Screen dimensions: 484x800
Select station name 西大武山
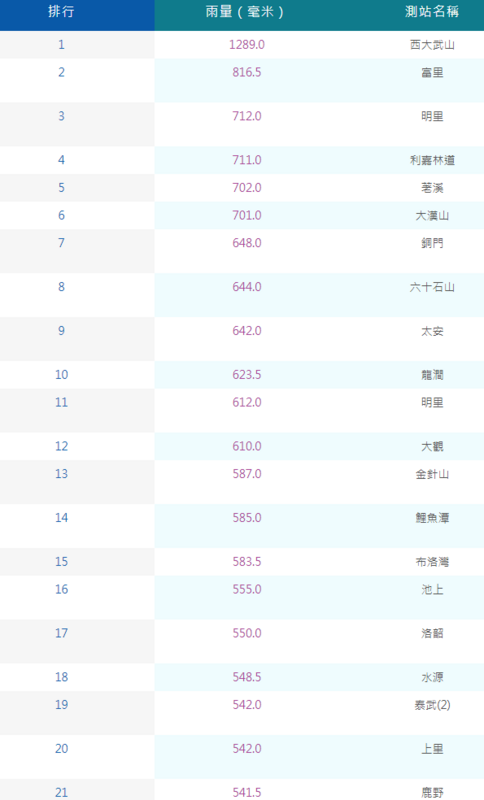tap(432, 45)
